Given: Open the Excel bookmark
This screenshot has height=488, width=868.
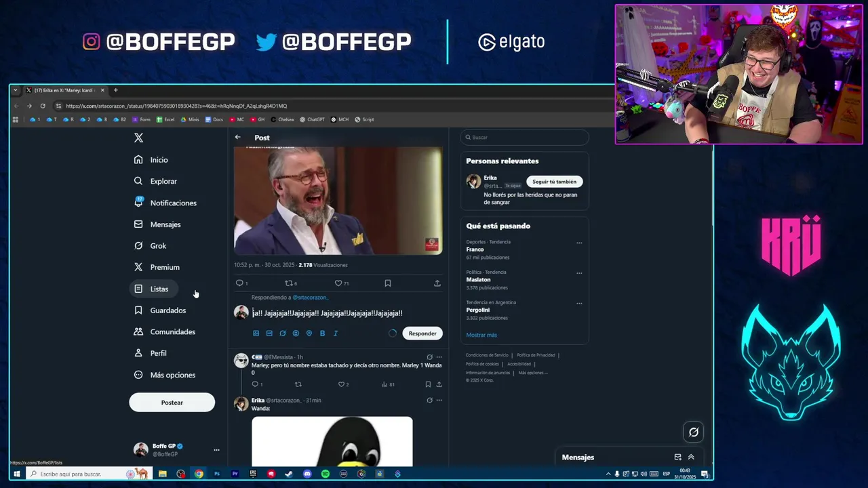Looking at the screenshot, I should [165, 119].
